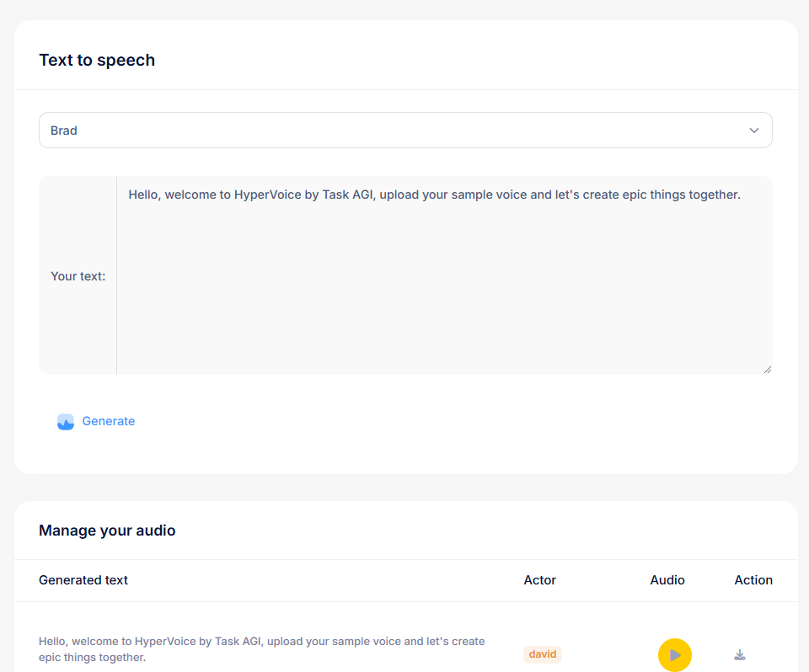
Task: Click the word HyperVoice inside the text box
Action: pyautogui.click(x=265, y=195)
